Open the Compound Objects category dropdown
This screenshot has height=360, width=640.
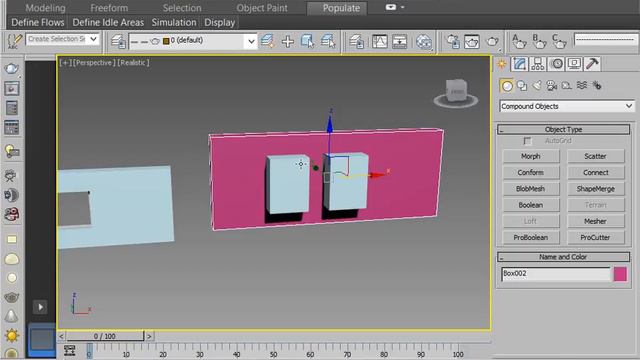567,106
